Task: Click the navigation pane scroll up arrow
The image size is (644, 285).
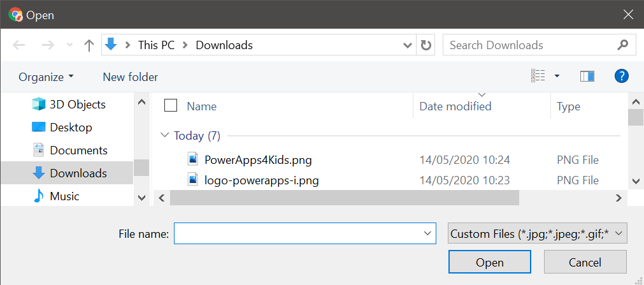Action: pos(141,101)
